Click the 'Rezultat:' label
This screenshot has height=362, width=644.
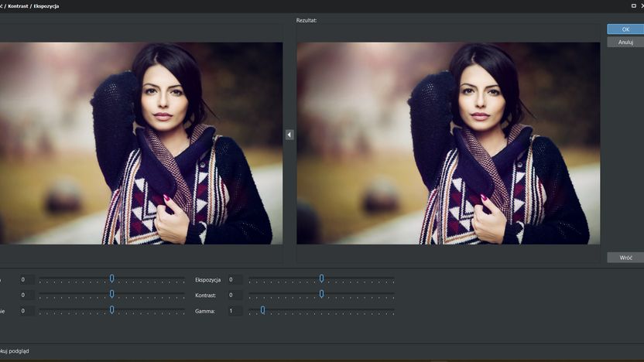point(307,20)
